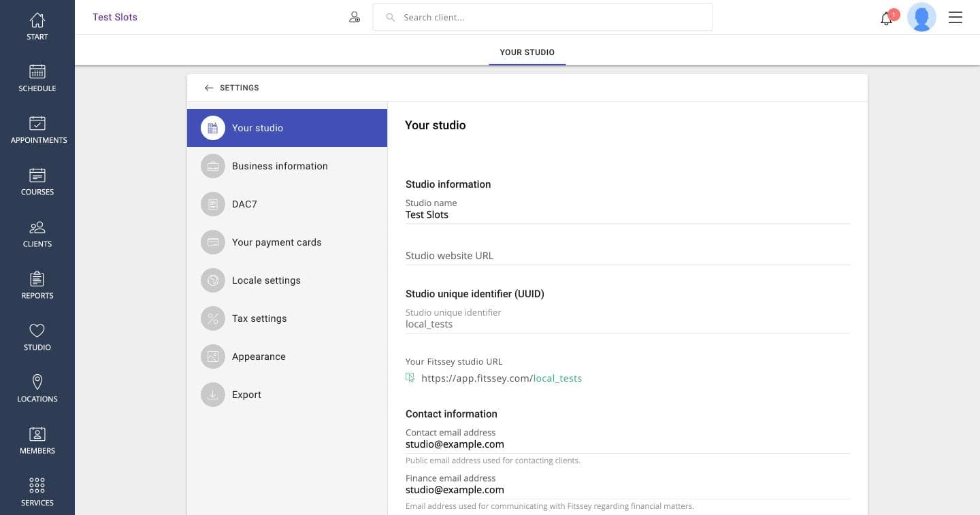Open the Clients people icon
Image resolution: width=980 pixels, height=515 pixels.
click(37, 227)
